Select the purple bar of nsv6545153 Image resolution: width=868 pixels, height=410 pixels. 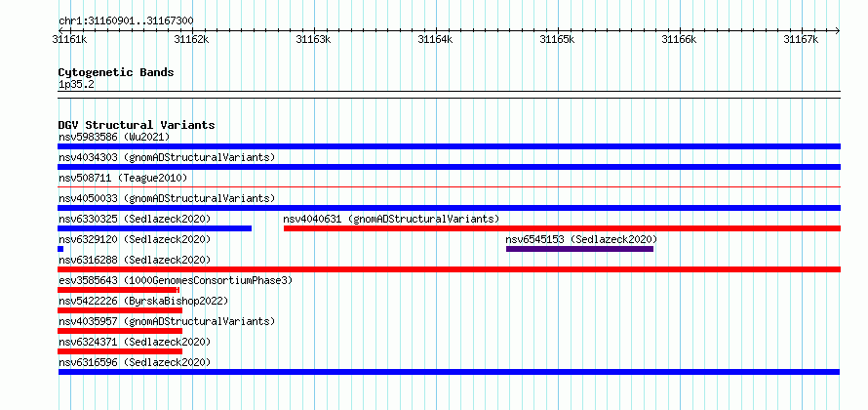tap(579, 249)
